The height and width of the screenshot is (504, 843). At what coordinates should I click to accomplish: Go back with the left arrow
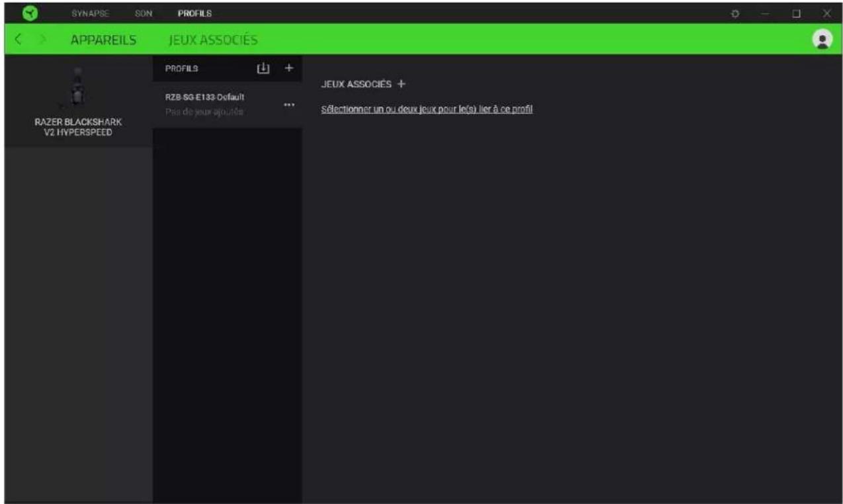point(19,40)
